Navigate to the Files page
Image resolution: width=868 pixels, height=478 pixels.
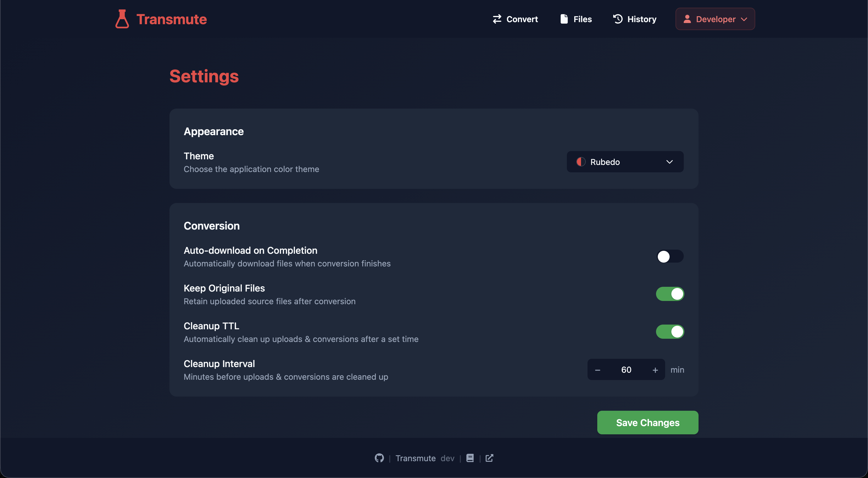(x=582, y=19)
